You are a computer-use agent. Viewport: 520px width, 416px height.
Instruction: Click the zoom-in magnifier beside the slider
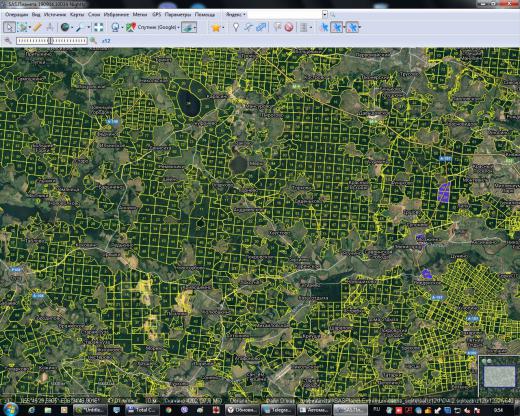click(93, 41)
